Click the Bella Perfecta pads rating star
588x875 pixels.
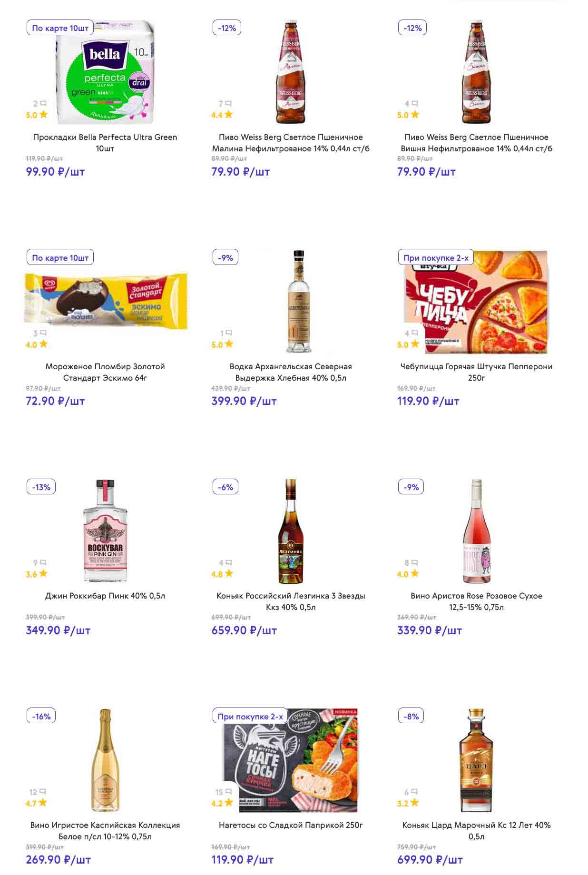[44, 115]
